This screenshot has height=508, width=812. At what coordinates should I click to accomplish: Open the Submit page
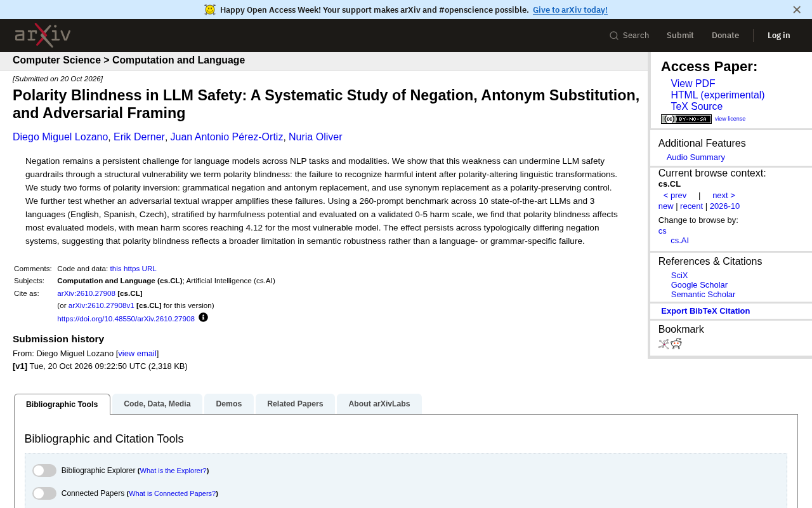[x=680, y=36]
